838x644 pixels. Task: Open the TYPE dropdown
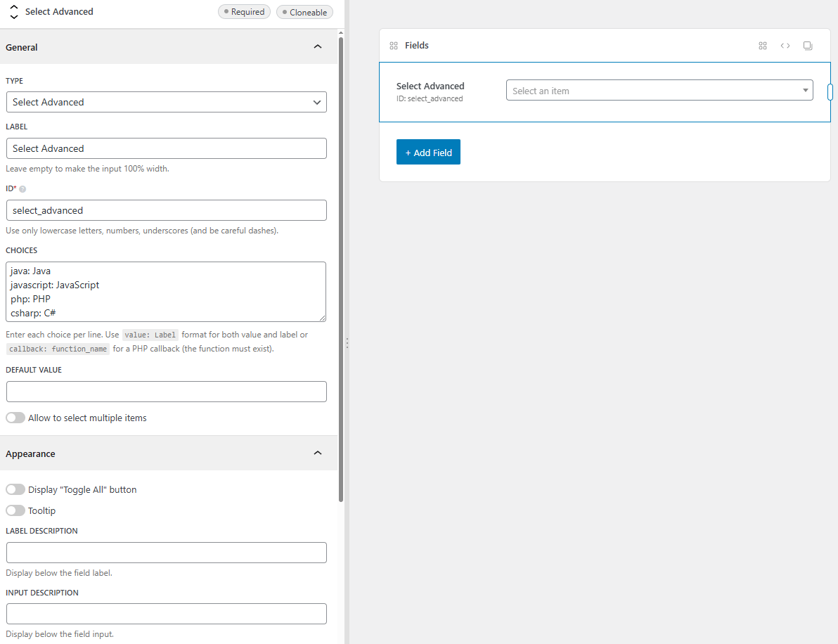[166, 102]
